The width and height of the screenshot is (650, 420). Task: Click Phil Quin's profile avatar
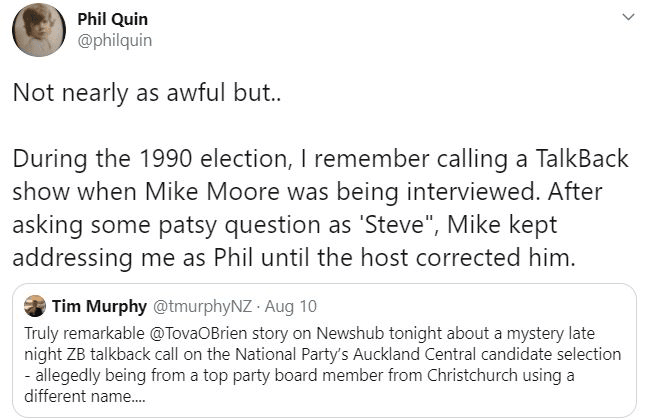[x=39, y=30]
